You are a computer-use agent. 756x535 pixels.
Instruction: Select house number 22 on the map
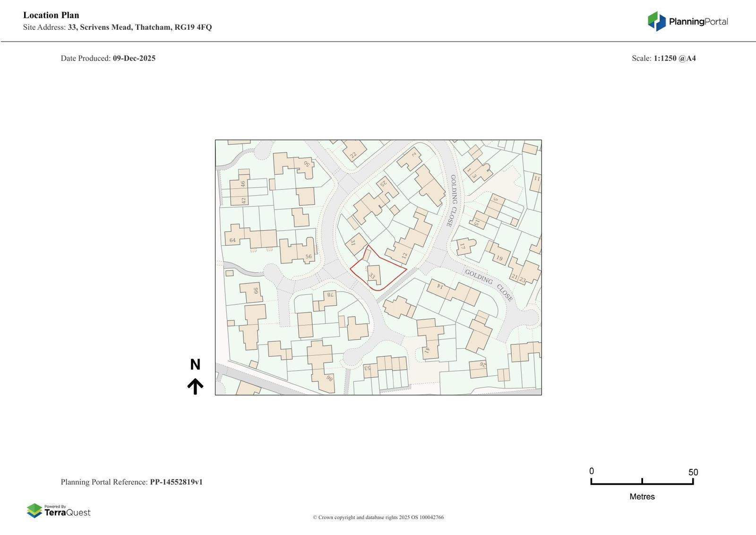(353, 155)
